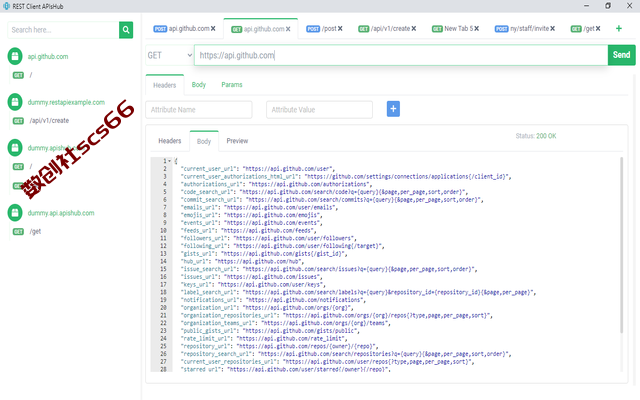Close the /get tab

[598, 29]
